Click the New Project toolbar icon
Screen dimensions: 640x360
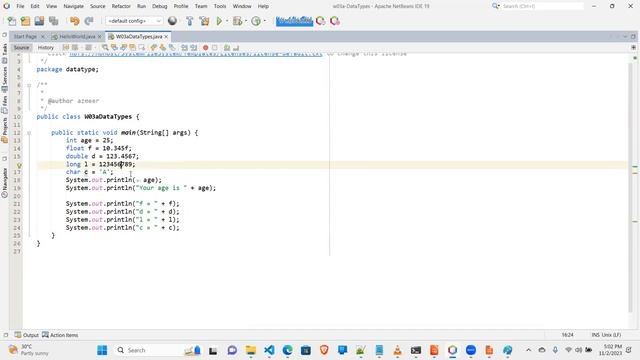click(25, 21)
